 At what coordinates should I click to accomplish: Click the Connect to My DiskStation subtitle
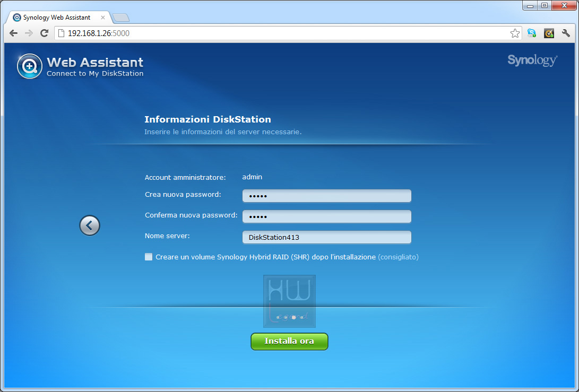pyautogui.click(x=95, y=73)
